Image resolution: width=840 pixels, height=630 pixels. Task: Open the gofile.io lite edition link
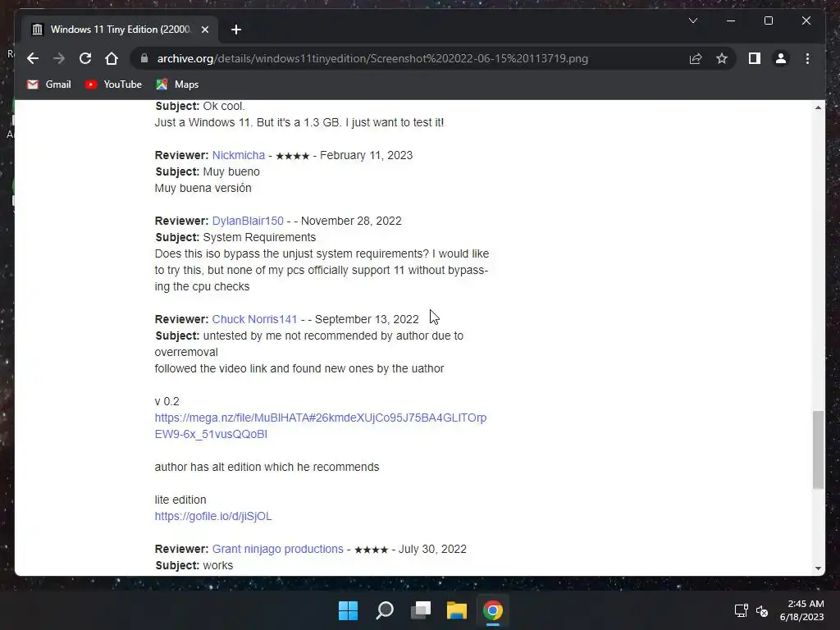pos(213,516)
